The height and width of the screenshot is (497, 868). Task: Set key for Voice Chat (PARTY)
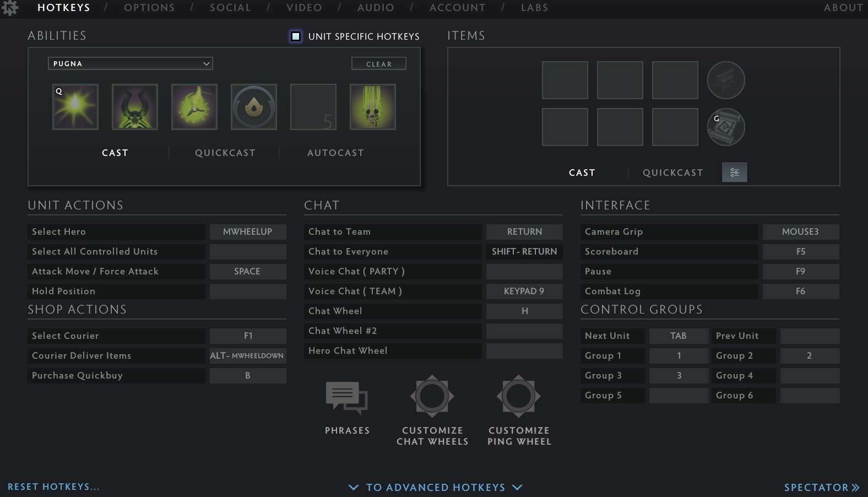click(x=524, y=272)
